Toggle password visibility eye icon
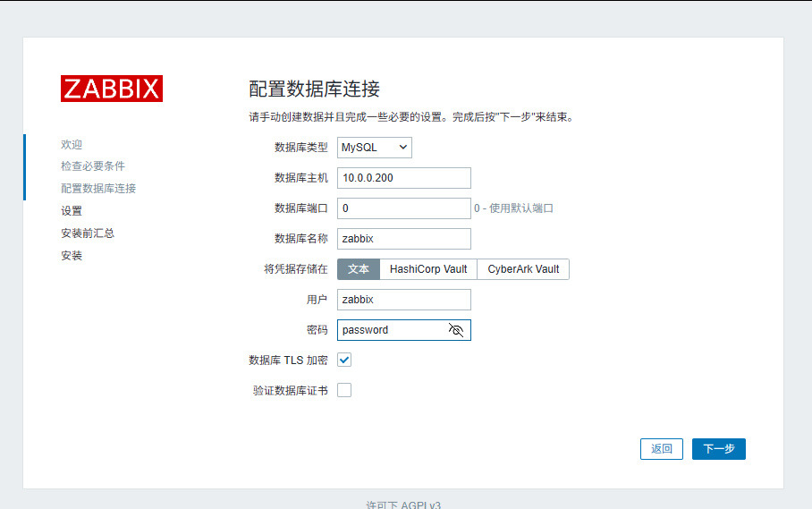812x509 pixels. click(x=456, y=330)
